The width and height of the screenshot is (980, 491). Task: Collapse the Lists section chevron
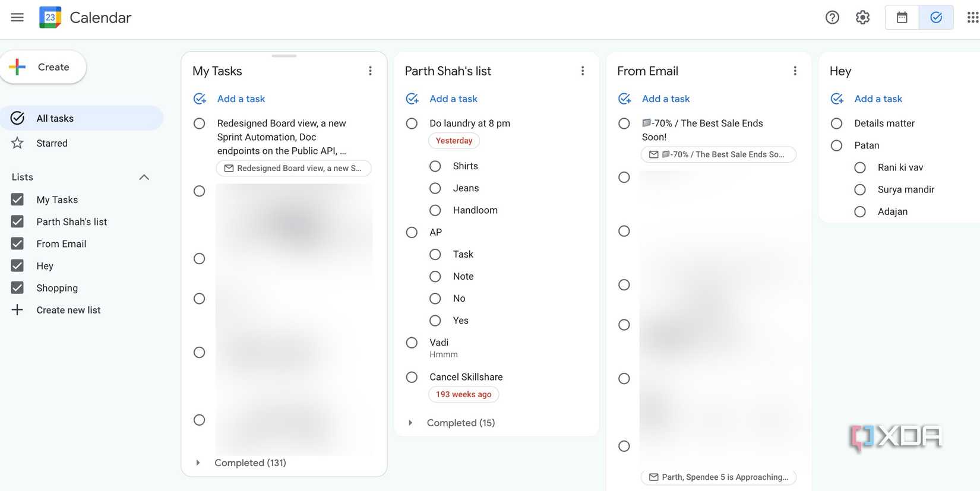pos(144,177)
